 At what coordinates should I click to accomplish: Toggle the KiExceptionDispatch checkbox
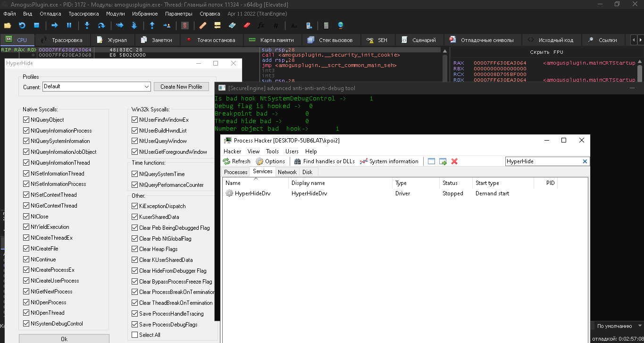(x=134, y=206)
